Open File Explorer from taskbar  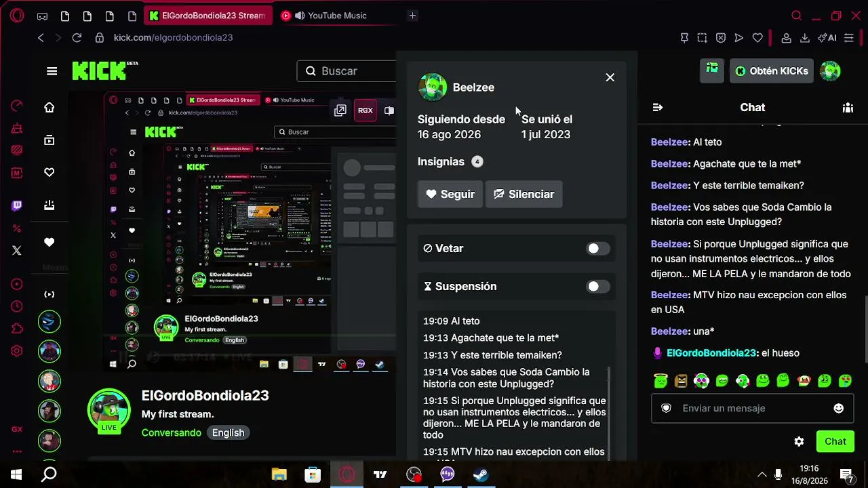[x=279, y=474]
